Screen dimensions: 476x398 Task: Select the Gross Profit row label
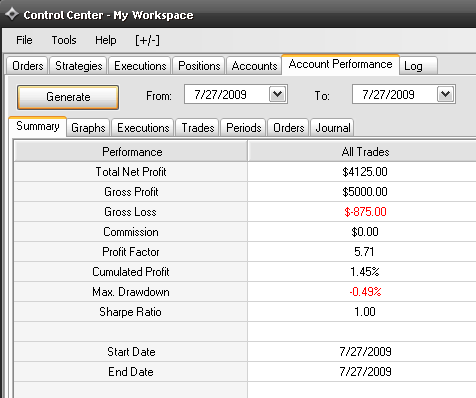coord(131,192)
